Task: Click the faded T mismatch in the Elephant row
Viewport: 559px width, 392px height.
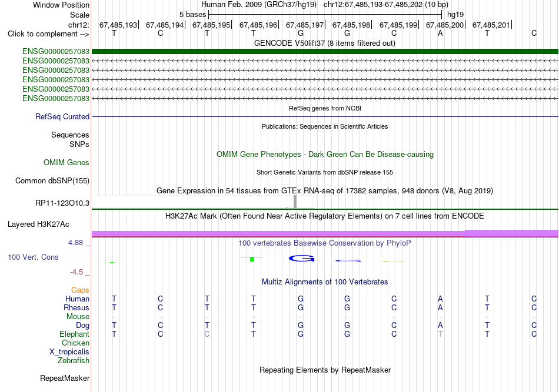Action: [x=441, y=334]
